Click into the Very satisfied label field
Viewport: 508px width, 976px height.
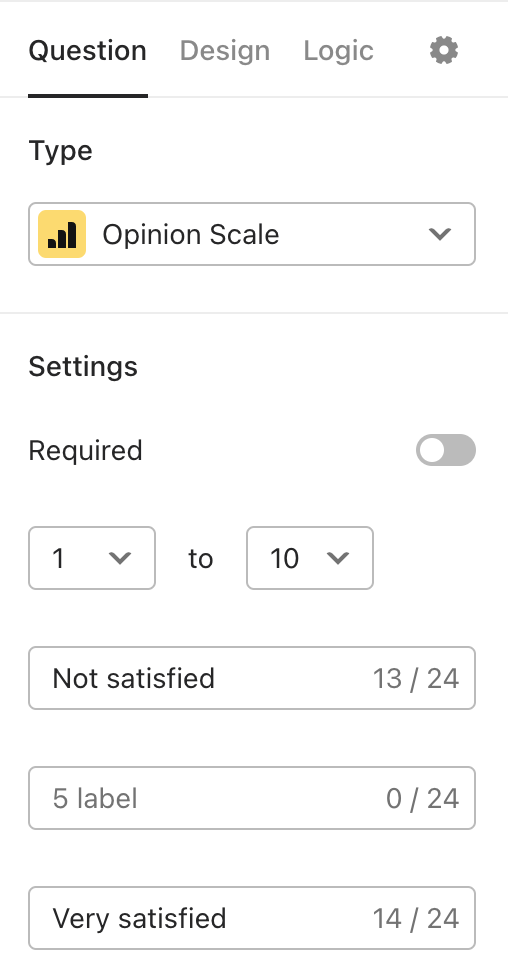click(252, 918)
